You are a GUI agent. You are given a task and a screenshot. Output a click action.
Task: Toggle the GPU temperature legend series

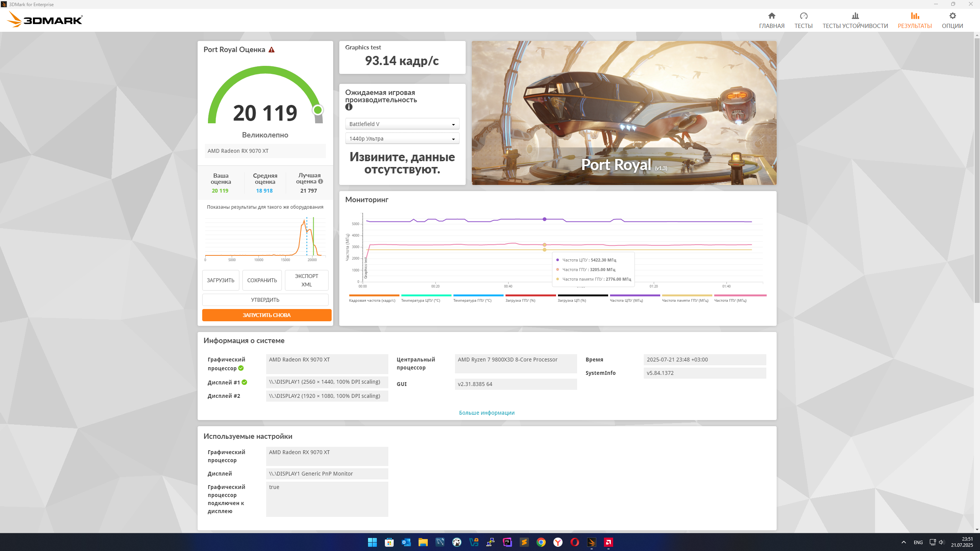coord(478,298)
